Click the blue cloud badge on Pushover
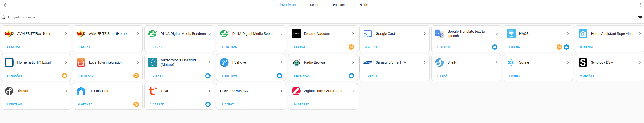The width and height of the screenshot is (644, 123). (280, 76)
